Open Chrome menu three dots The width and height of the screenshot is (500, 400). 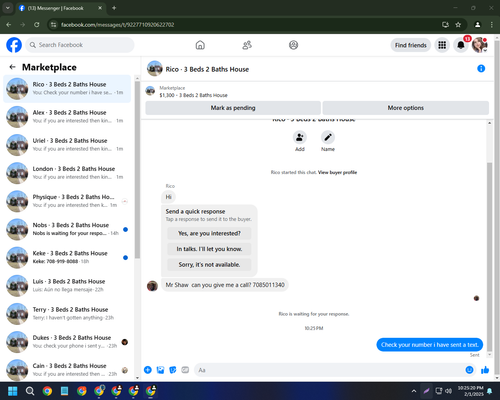(x=492, y=25)
